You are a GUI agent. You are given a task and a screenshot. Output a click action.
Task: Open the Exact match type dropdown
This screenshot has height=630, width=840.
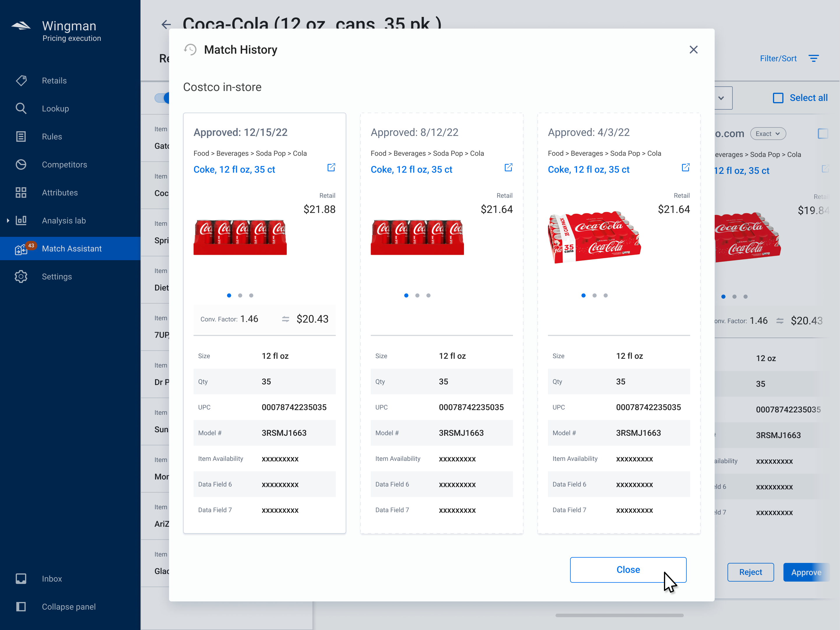(767, 134)
